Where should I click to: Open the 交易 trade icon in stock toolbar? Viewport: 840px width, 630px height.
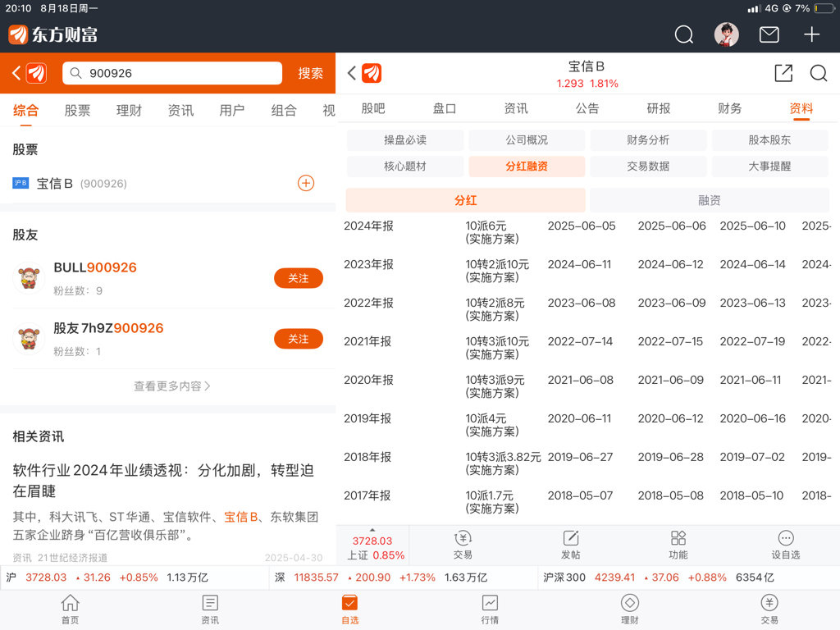tap(463, 545)
